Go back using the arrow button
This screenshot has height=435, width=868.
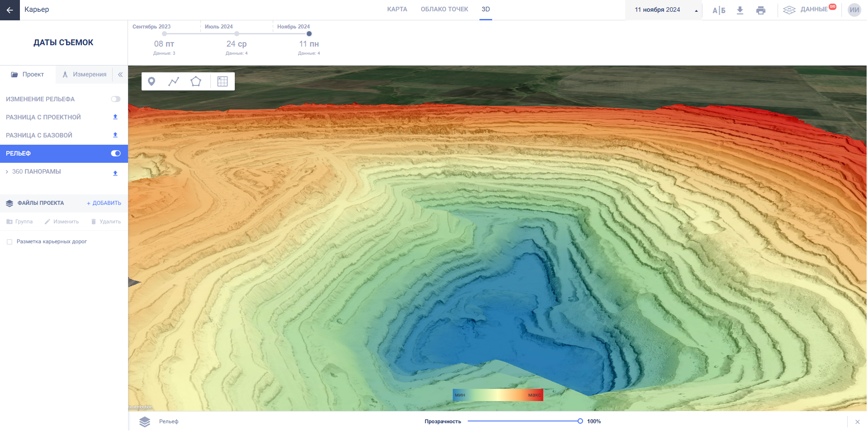(9, 10)
